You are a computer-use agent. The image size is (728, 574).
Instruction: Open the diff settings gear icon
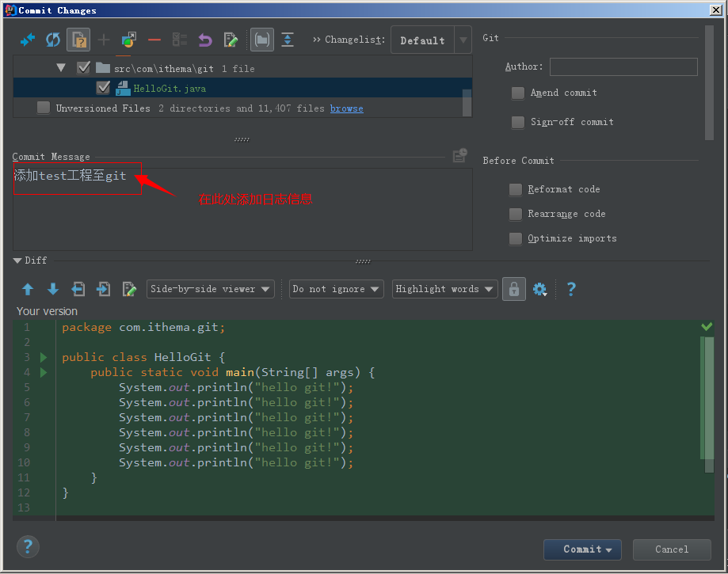click(540, 289)
